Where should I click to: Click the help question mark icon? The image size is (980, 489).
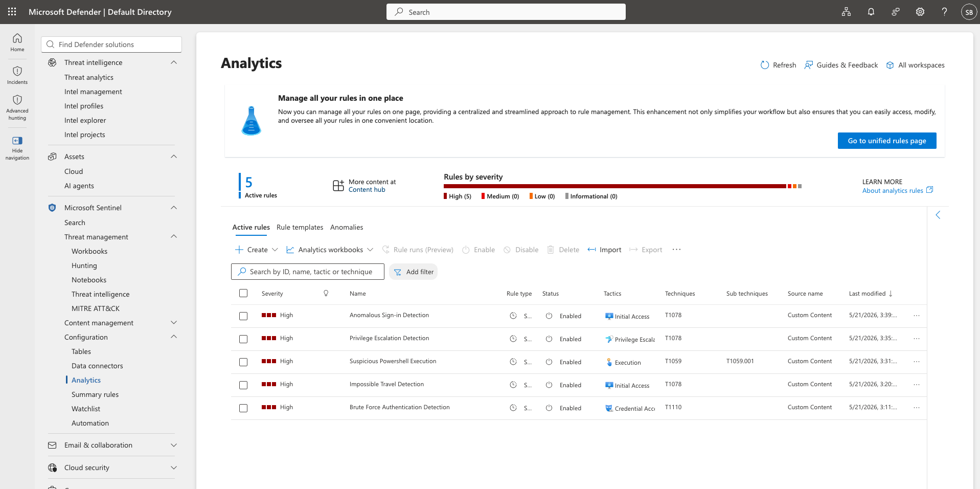point(945,12)
